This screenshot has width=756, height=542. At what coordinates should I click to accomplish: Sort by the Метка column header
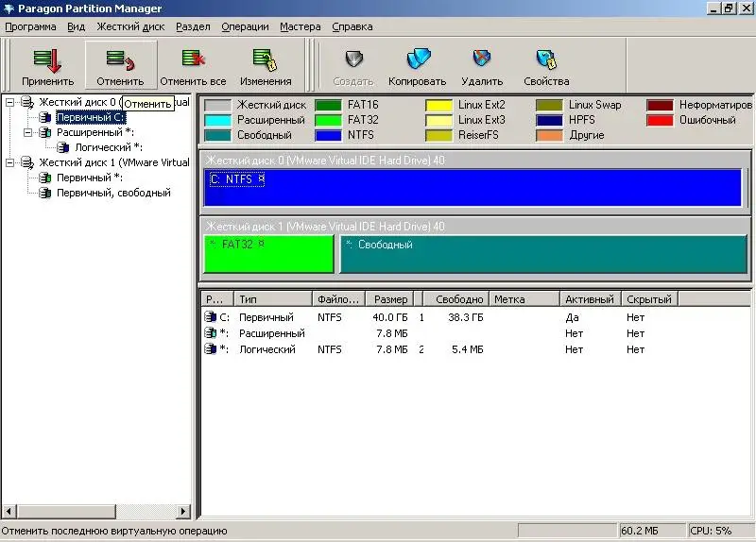(524, 299)
